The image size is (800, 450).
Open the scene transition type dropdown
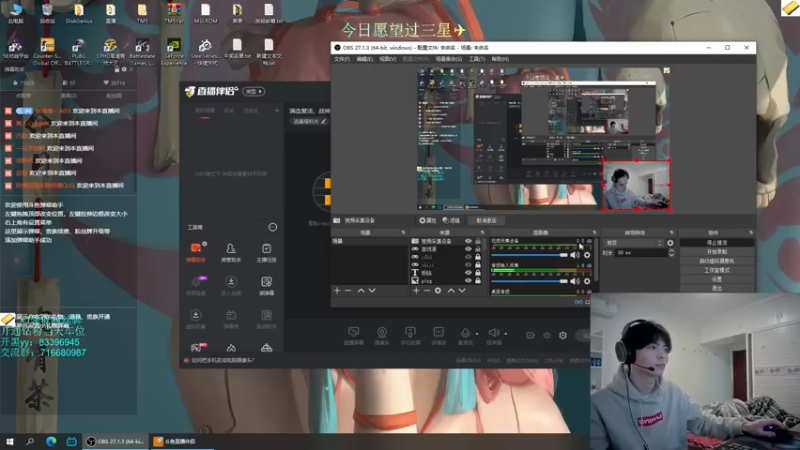click(634, 243)
